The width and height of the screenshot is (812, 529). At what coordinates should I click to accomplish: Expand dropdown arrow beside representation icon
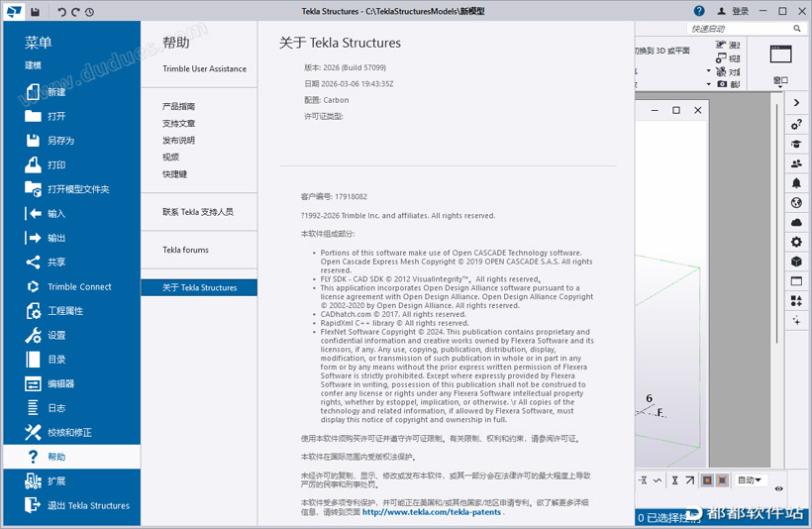pyautogui.click(x=709, y=71)
